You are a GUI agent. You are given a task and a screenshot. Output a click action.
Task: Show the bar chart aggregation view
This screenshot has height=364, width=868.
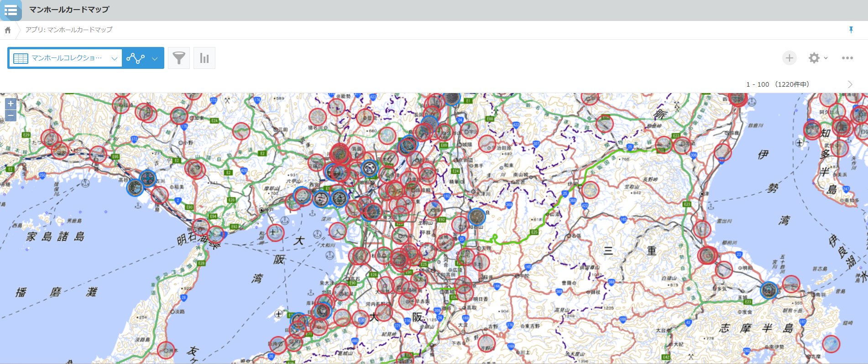pos(204,58)
